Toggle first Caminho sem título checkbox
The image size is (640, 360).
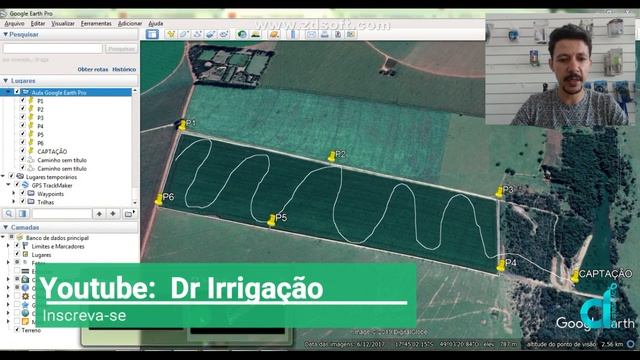22,160
